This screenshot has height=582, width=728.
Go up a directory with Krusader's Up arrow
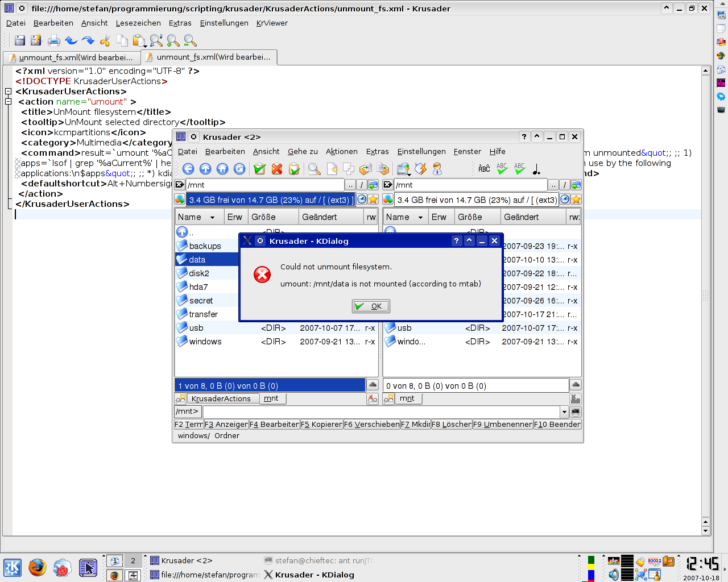[205, 169]
